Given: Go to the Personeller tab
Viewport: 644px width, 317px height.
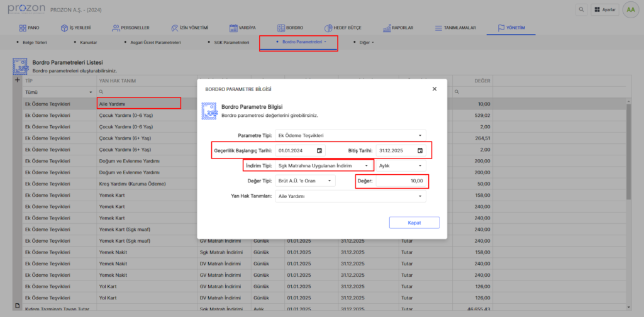Looking at the screenshot, I should pos(131,28).
